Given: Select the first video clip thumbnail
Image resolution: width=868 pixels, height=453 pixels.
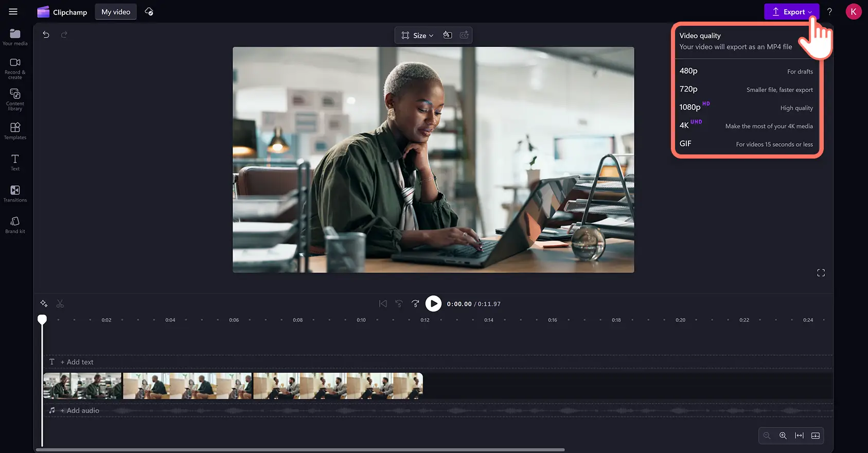Looking at the screenshot, I should pyautogui.click(x=82, y=386).
